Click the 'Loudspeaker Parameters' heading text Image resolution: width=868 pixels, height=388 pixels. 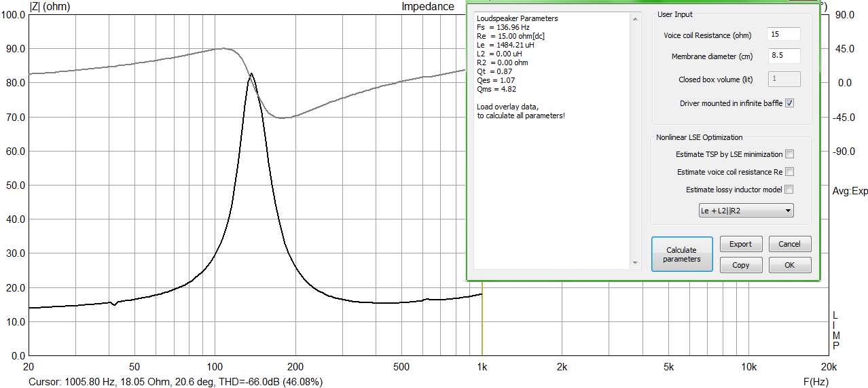tap(518, 18)
